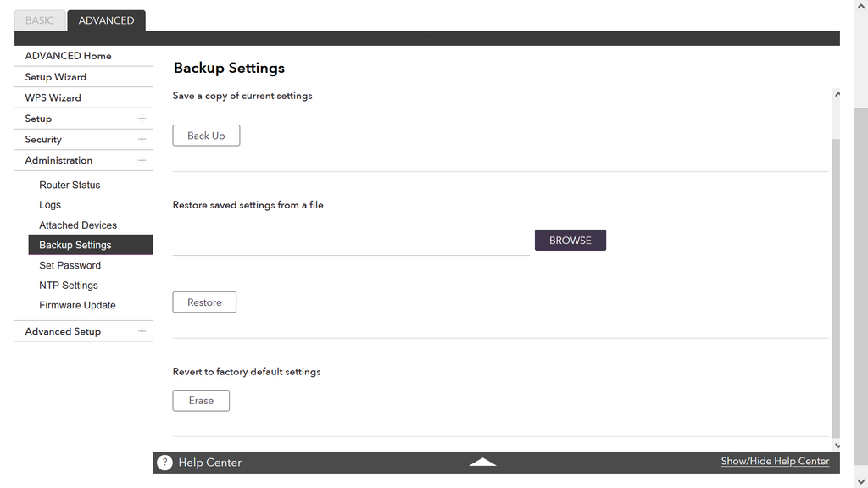Switch to the BASIC tab
The height and width of the screenshot is (488, 868).
(x=40, y=20)
